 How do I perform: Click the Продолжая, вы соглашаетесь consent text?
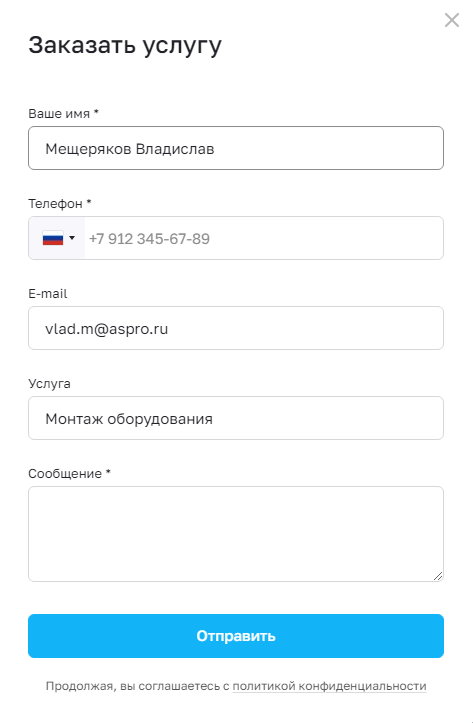(x=137, y=686)
